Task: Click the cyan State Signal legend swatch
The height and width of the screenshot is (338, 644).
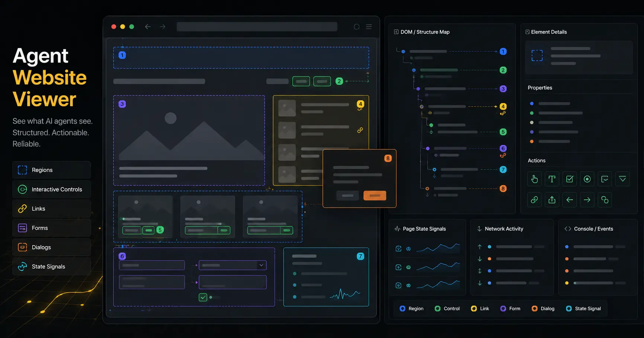Action: click(569, 309)
